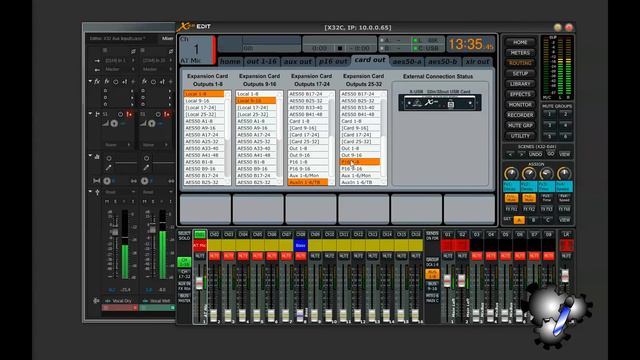Image resolution: width=640 pixels, height=360 pixels.
Task: Select Local 1-8 in Outputs 9-16 list
Action: click(256, 94)
